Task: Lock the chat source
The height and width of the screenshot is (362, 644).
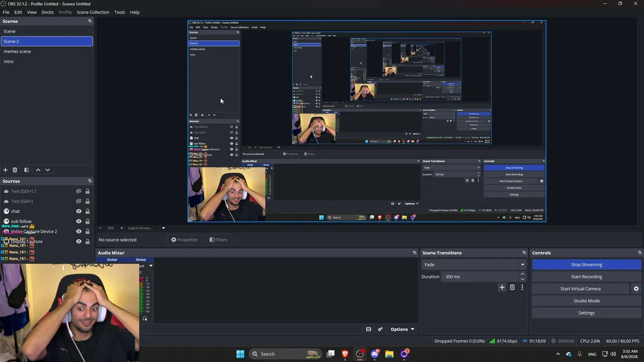Action: (88, 211)
